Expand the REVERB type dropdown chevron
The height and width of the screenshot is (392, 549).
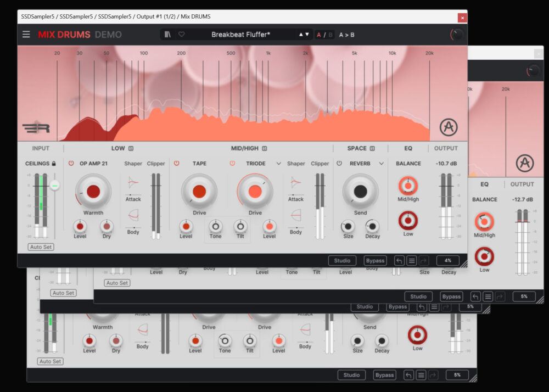(x=382, y=164)
